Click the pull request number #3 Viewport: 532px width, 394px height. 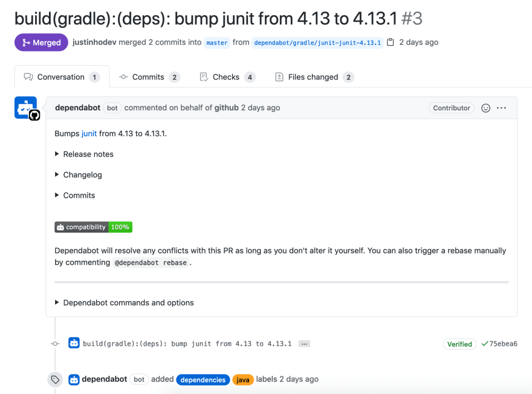pos(412,18)
